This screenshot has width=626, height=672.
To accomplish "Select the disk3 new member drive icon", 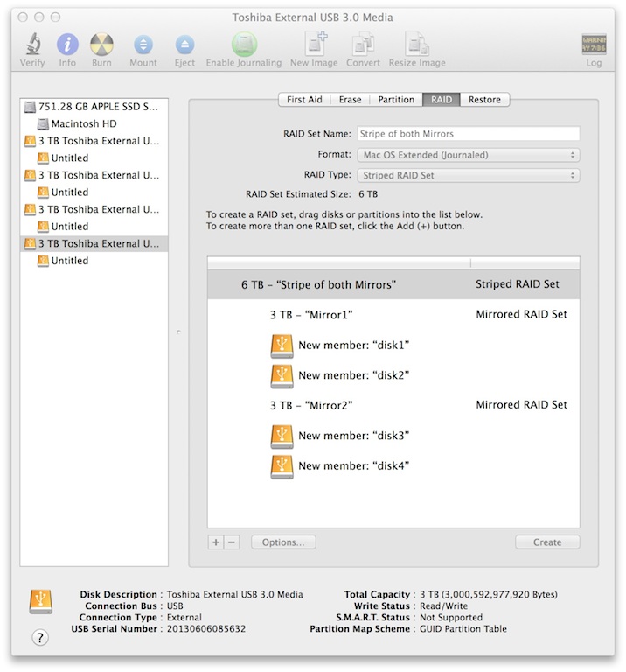I will [282, 437].
